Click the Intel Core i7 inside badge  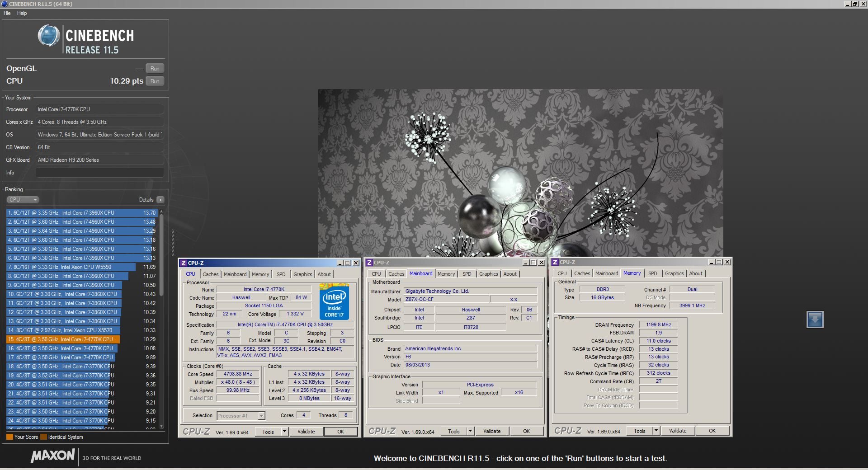tap(334, 301)
